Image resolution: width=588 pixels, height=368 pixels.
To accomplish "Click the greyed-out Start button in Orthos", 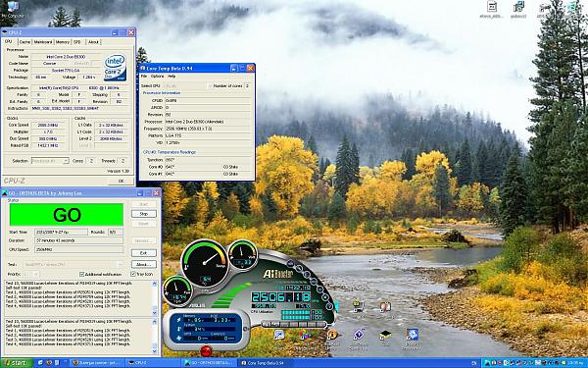I will 144,204.
